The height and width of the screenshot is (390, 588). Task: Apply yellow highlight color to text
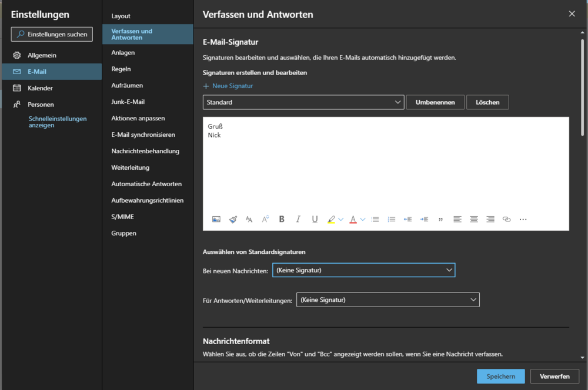331,220
